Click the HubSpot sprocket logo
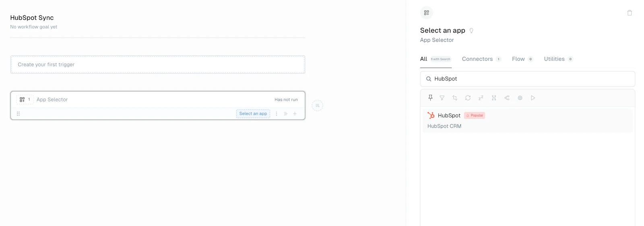The height and width of the screenshot is (226, 644). click(x=431, y=115)
